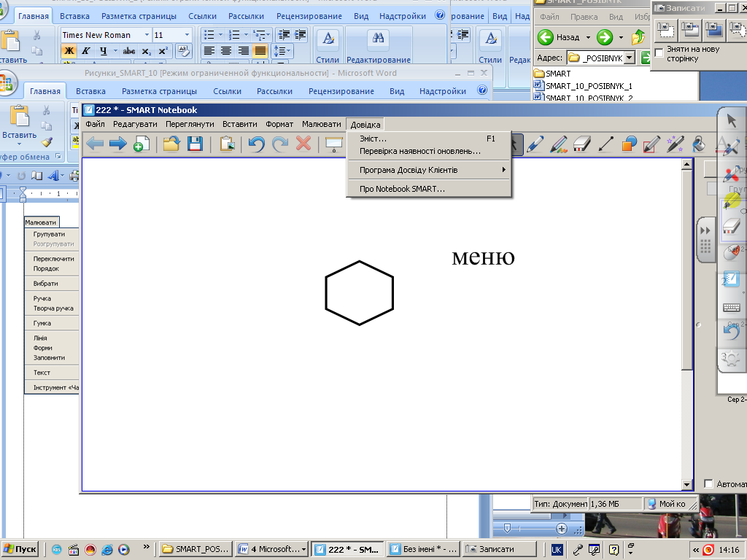Select the Pen tool in Notebook toolbar
This screenshot has height=560, width=747.
(535, 144)
